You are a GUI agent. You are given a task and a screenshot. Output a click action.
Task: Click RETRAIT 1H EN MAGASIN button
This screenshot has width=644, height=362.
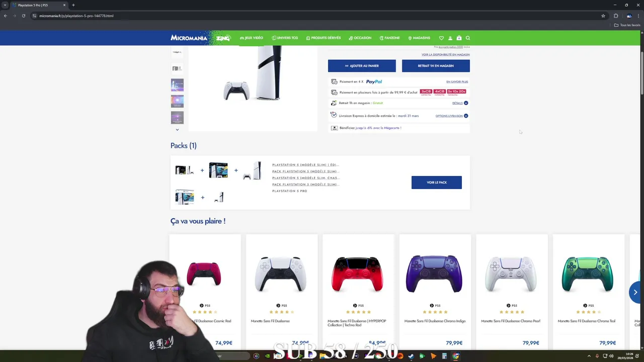click(x=436, y=66)
